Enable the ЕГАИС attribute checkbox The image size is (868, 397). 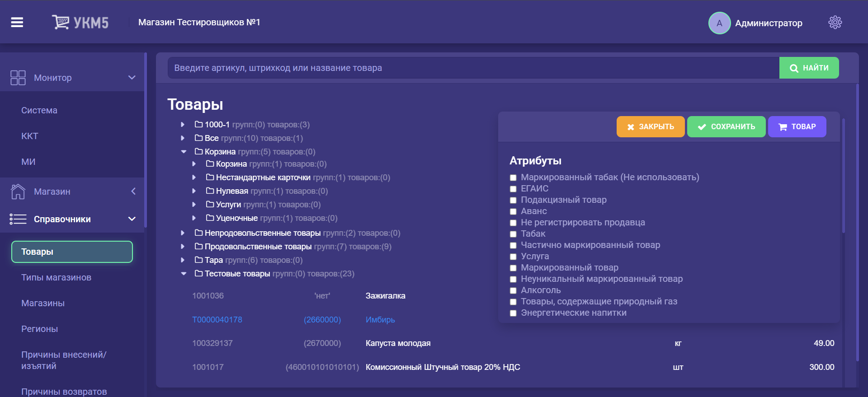click(x=513, y=189)
